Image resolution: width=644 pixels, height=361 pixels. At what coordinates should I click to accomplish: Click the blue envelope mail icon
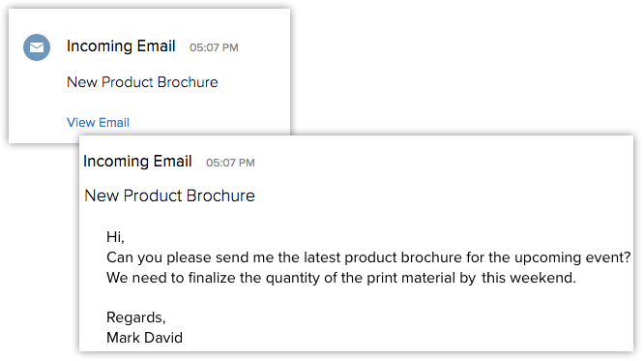pyautogui.click(x=37, y=47)
